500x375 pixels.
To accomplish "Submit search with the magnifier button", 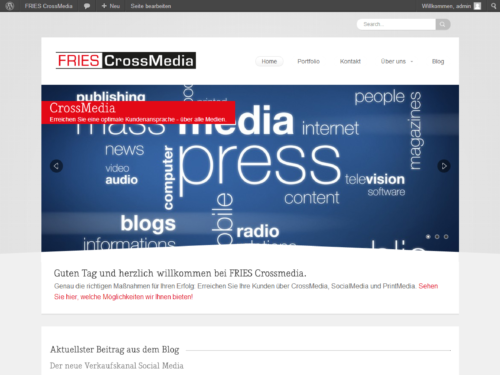I will tap(443, 24).
